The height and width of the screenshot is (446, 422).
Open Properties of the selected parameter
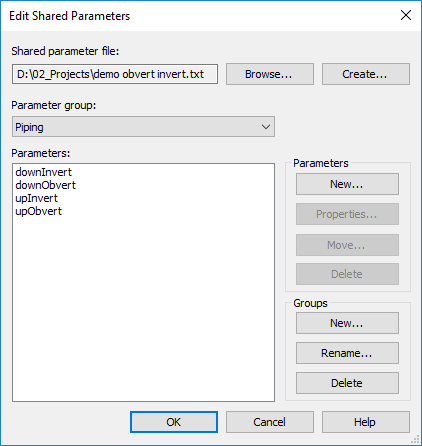click(x=347, y=214)
